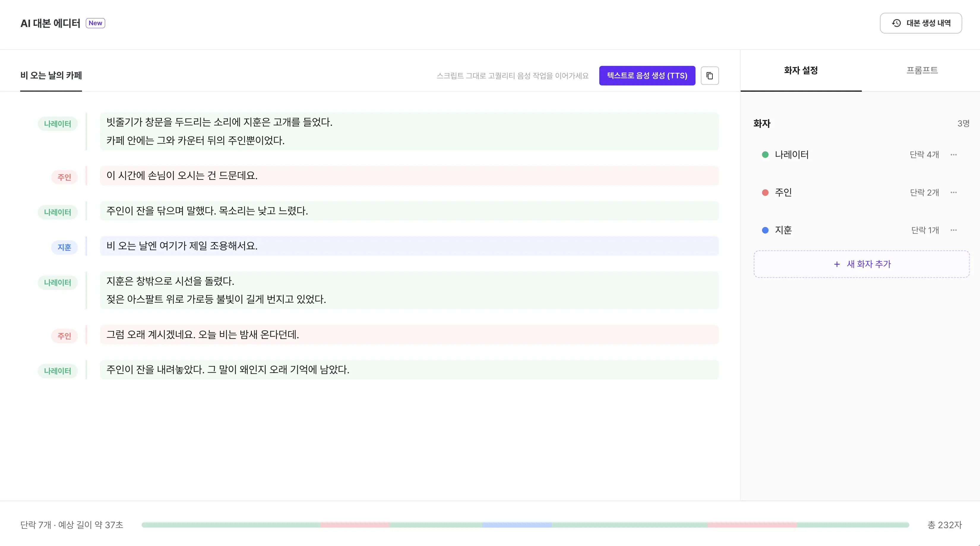Click 주인 tag on the 그럼 오래 line

click(x=64, y=336)
